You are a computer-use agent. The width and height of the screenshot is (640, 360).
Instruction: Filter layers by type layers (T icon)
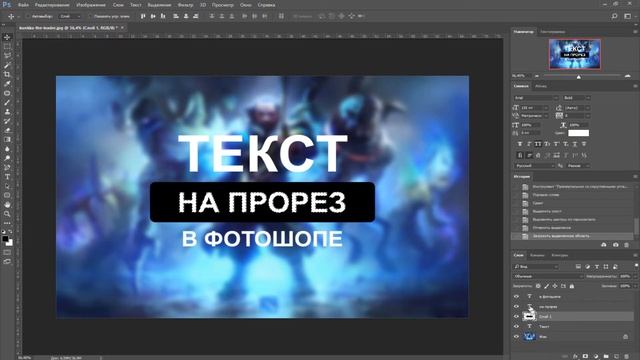tap(597, 267)
